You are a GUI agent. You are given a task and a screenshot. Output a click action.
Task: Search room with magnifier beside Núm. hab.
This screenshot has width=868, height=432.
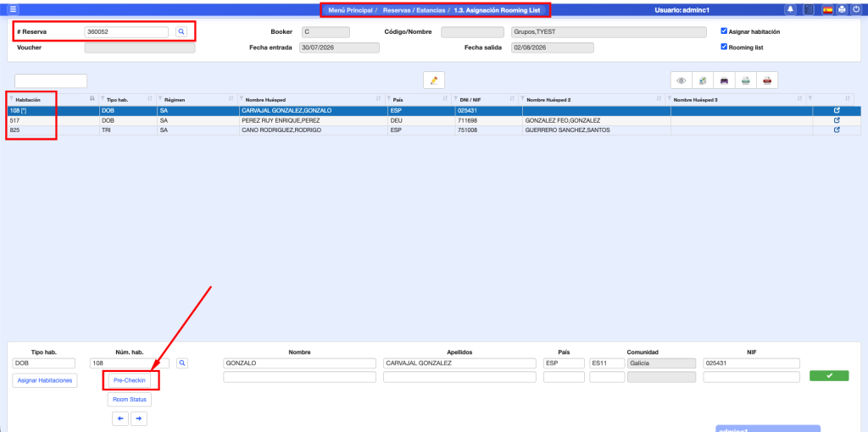pos(183,363)
